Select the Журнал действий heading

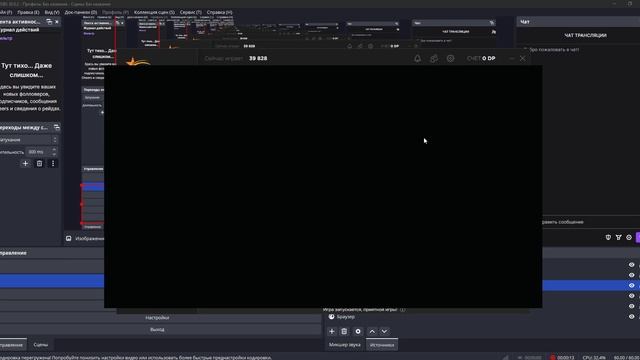point(20,30)
